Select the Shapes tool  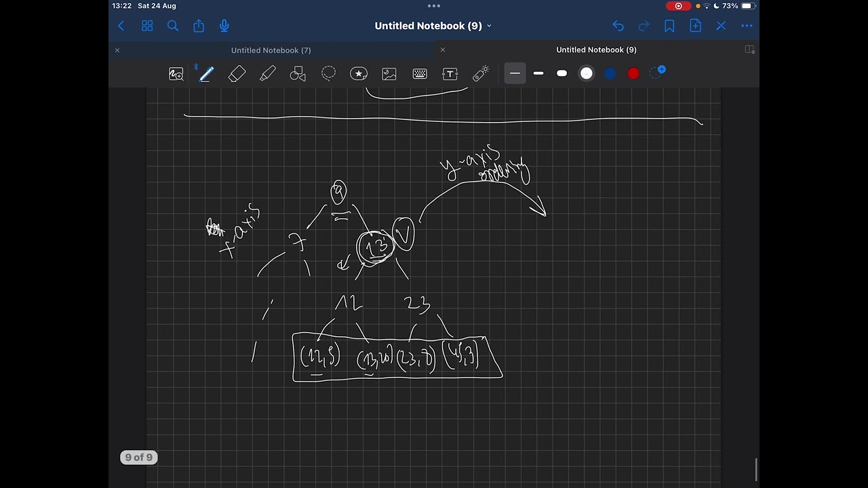click(298, 74)
